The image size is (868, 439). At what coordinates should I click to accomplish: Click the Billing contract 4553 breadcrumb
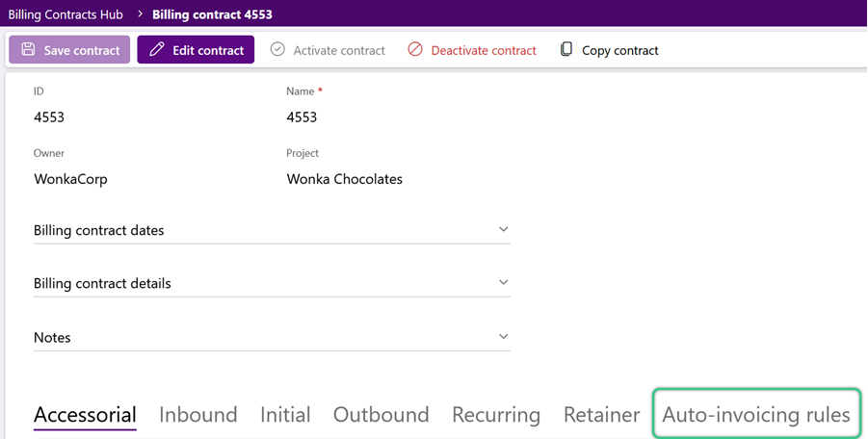click(213, 14)
